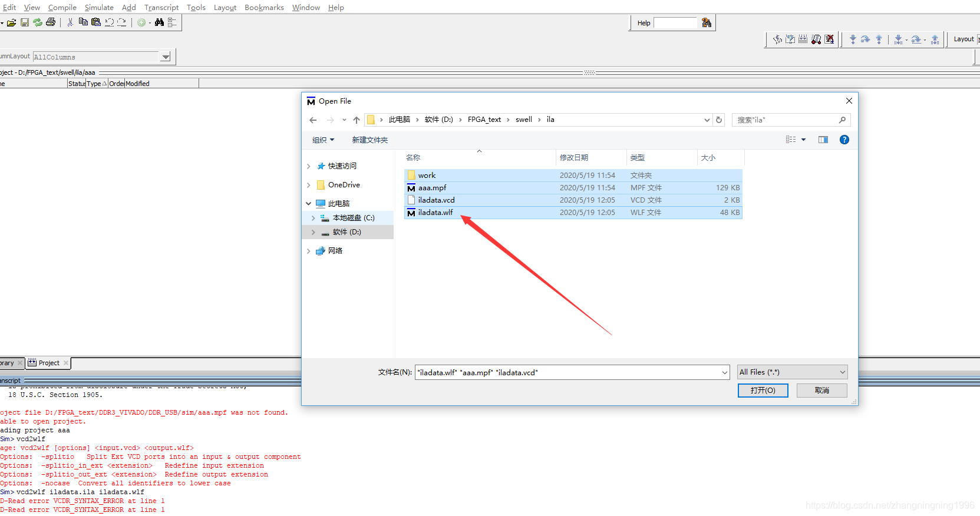Viewport: 980px width, 516px height.
Task: Click the Save toolbar icon
Action: [25, 22]
